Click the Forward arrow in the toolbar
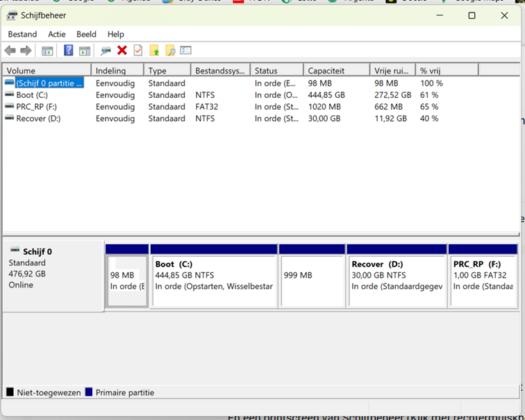The height and width of the screenshot is (420, 525). click(x=26, y=51)
